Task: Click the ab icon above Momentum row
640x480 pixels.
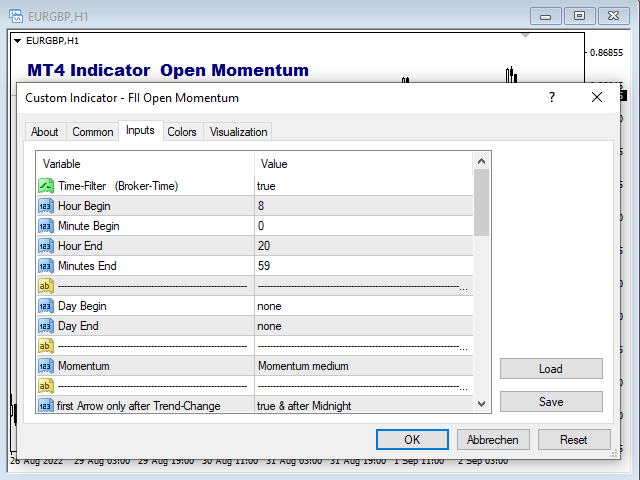Action: pos(46,346)
